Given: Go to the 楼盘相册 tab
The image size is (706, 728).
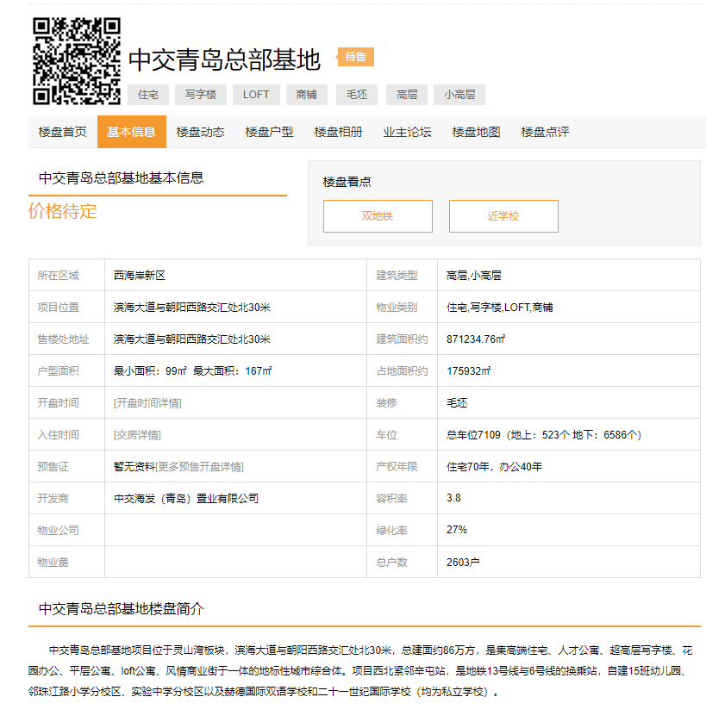Looking at the screenshot, I should (338, 132).
